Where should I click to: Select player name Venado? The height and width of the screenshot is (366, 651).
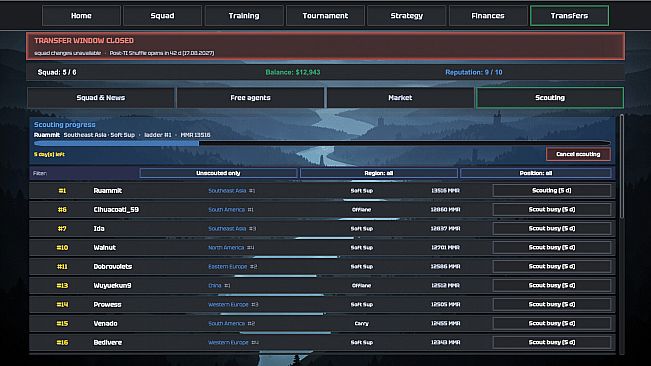click(105, 323)
